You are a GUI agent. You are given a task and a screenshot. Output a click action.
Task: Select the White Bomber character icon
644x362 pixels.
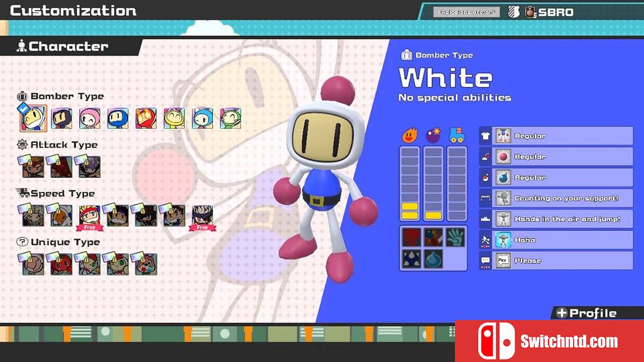click(33, 118)
